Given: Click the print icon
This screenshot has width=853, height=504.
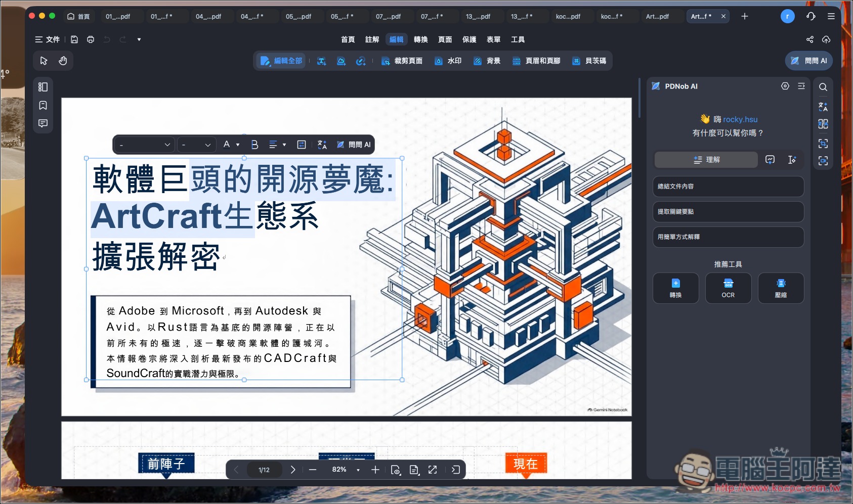Looking at the screenshot, I should (x=91, y=39).
